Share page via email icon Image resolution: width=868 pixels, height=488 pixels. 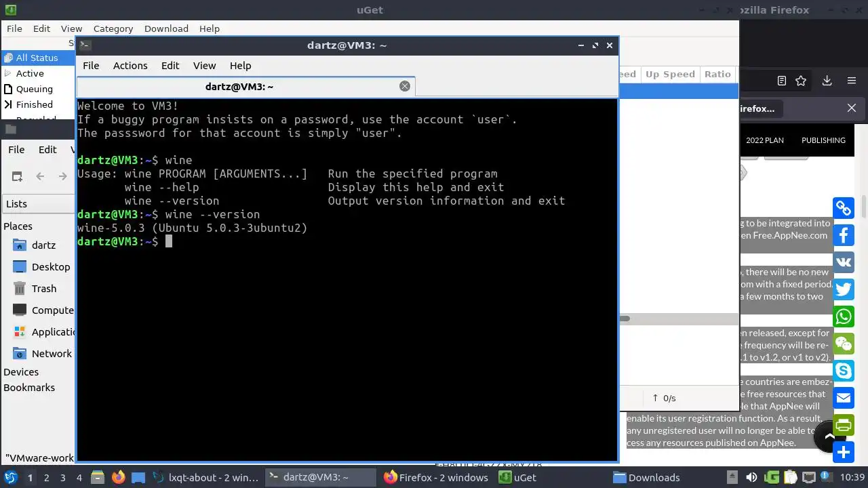844,398
